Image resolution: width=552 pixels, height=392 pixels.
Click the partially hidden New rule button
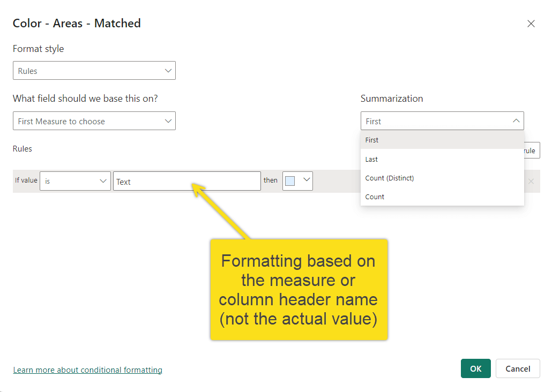click(x=532, y=150)
